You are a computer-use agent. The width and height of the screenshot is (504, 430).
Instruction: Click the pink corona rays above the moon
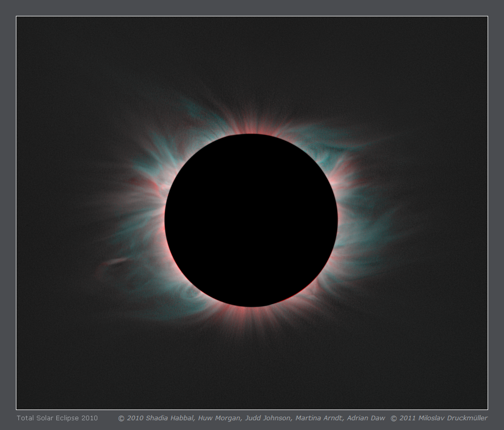[x=251, y=125]
